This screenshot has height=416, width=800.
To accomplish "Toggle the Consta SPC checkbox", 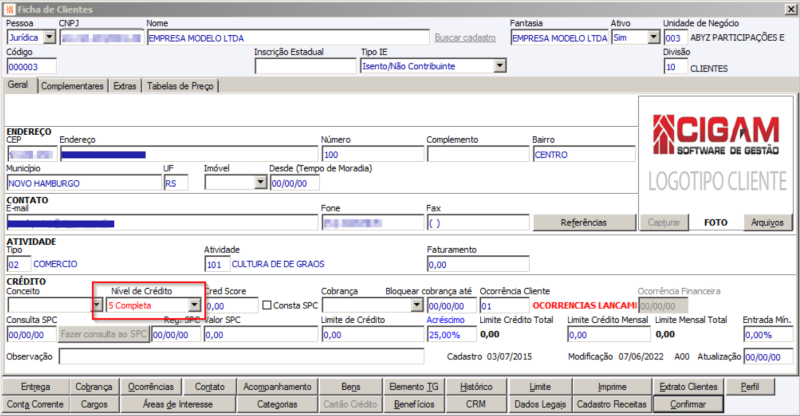I will (x=267, y=305).
